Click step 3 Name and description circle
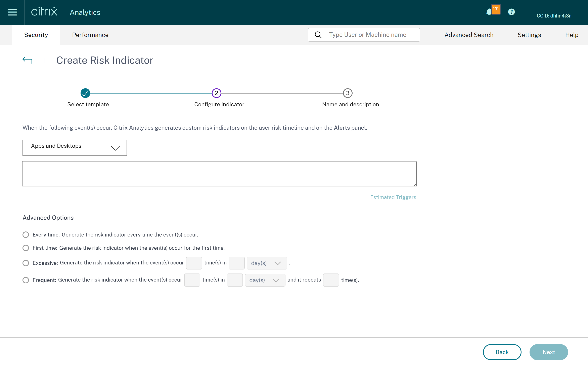The width and height of the screenshot is (588, 365). (347, 93)
